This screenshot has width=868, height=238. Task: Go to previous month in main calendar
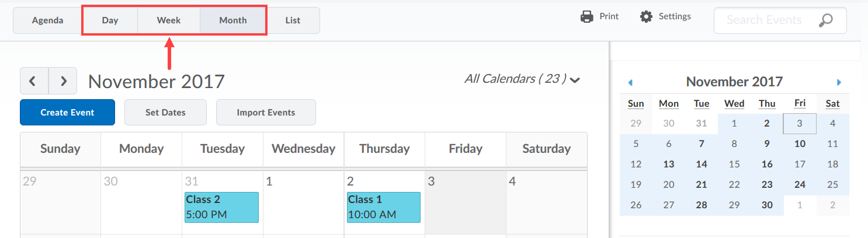click(x=34, y=80)
